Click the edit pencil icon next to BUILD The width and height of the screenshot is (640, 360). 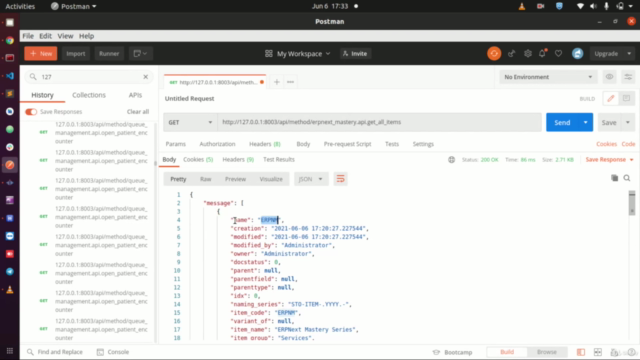coord(611,98)
